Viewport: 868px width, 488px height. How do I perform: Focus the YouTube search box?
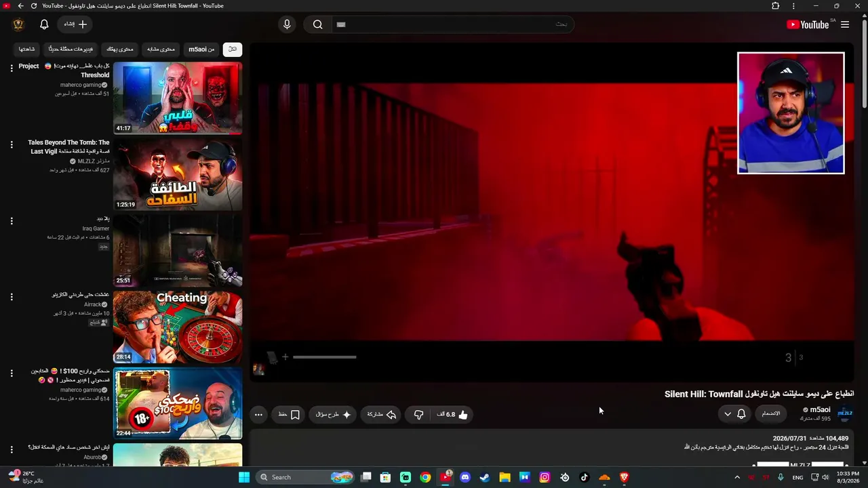pos(452,24)
